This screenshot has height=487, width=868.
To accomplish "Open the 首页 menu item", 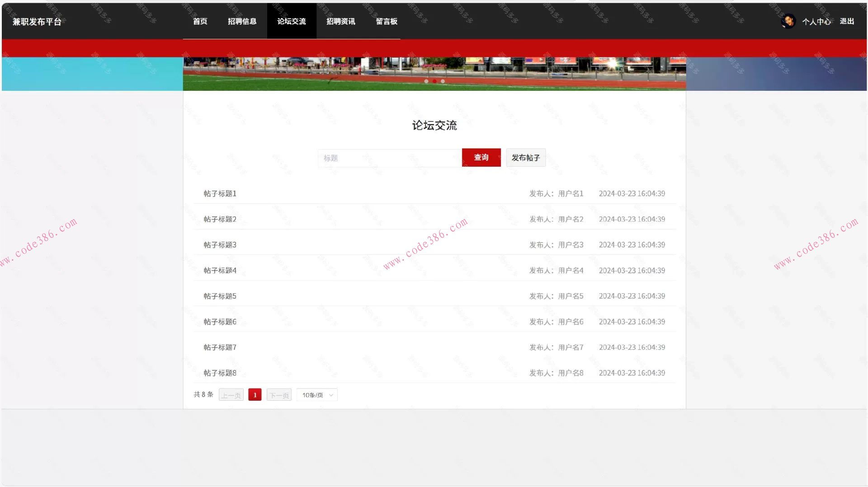I will pyautogui.click(x=200, y=21).
